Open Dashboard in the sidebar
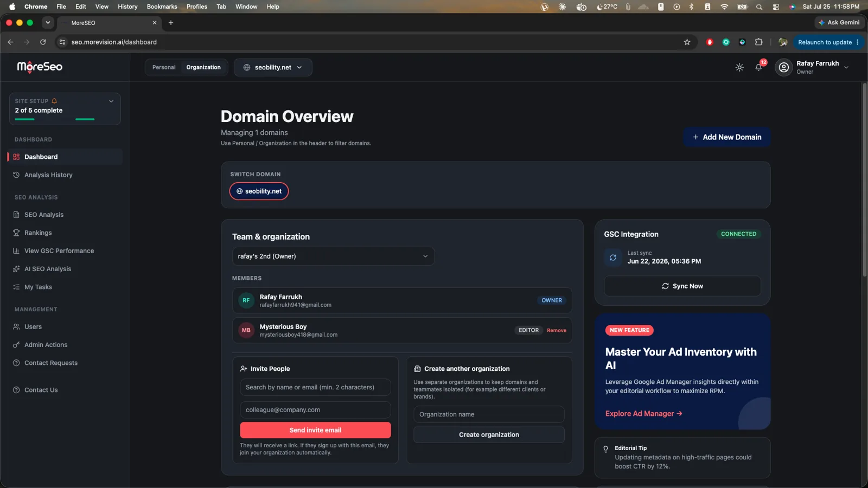868x488 pixels. click(x=65, y=157)
